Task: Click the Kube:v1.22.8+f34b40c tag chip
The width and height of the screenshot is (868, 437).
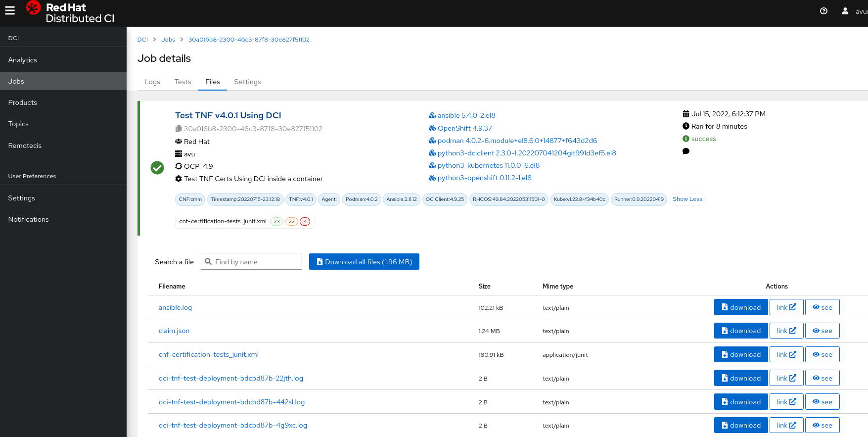Action: (x=579, y=199)
